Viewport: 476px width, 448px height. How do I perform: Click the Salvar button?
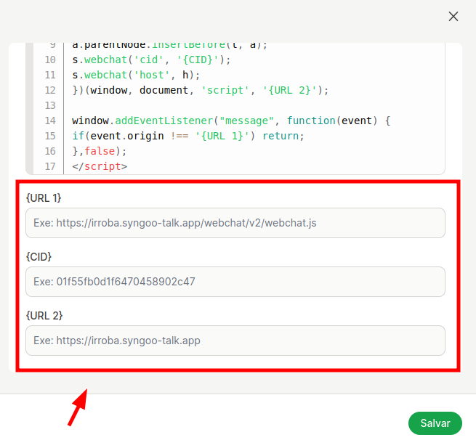pyautogui.click(x=435, y=423)
